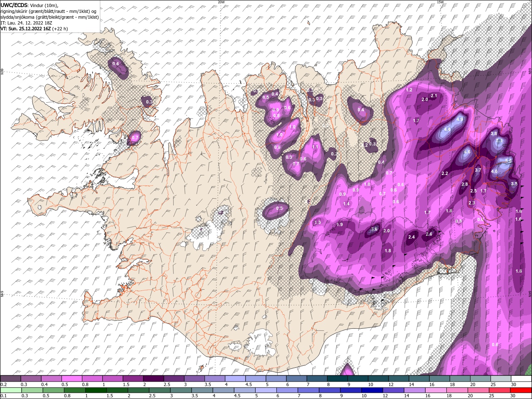
Task: Click the 1.1 value on the map
Action: pyautogui.click(x=315, y=147)
